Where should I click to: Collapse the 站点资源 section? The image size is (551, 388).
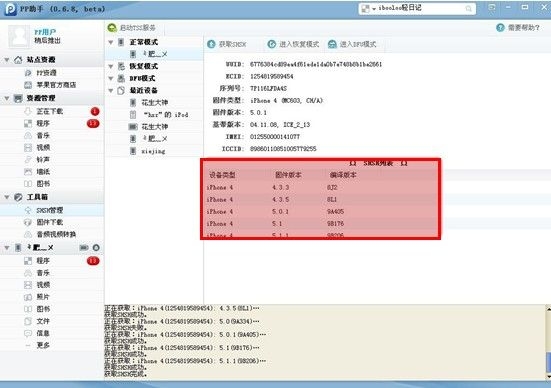pyautogui.click(x=7, y=60)
